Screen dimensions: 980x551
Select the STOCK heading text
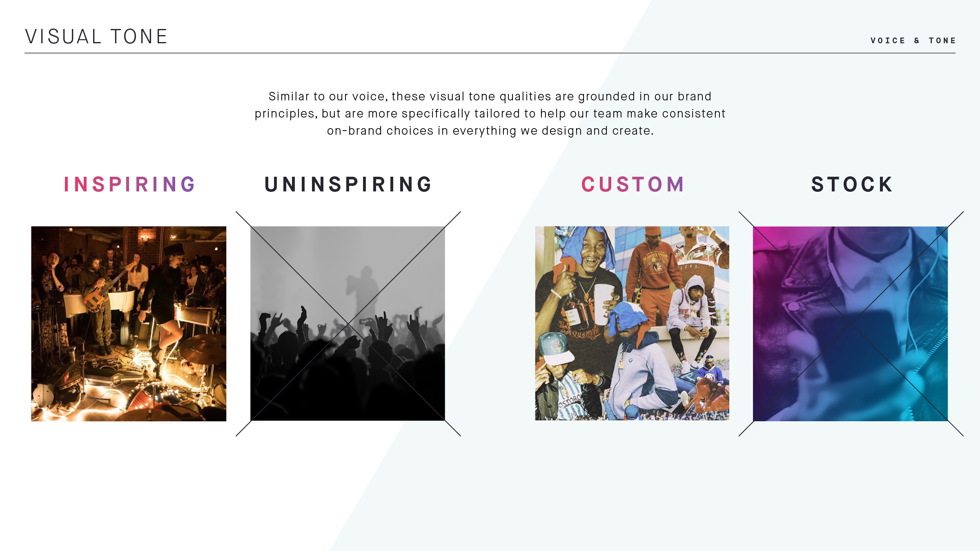(x=852, y=184)
